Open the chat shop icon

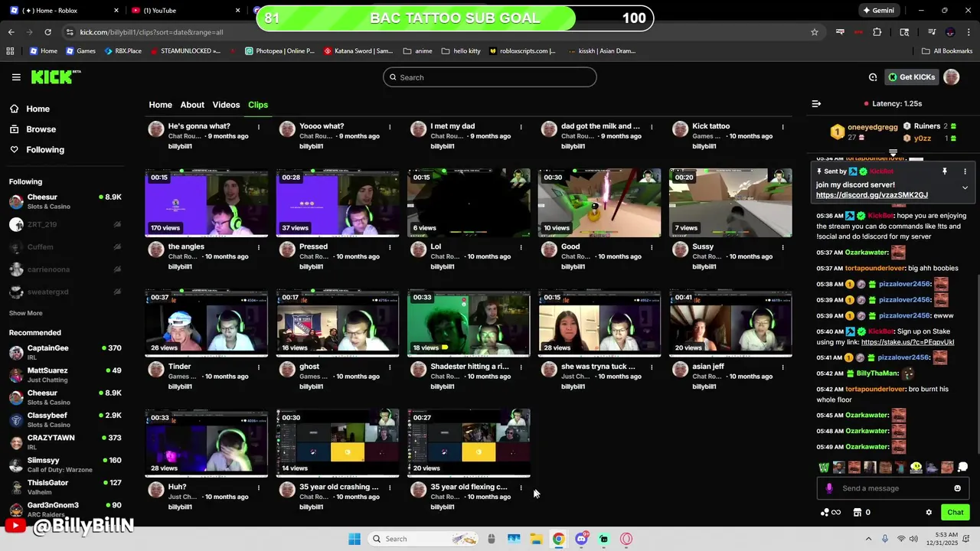tap(857, 513)
